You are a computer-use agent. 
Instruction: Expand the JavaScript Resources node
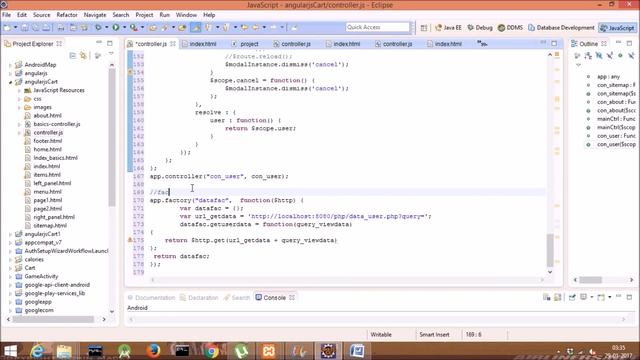[19, 90]
